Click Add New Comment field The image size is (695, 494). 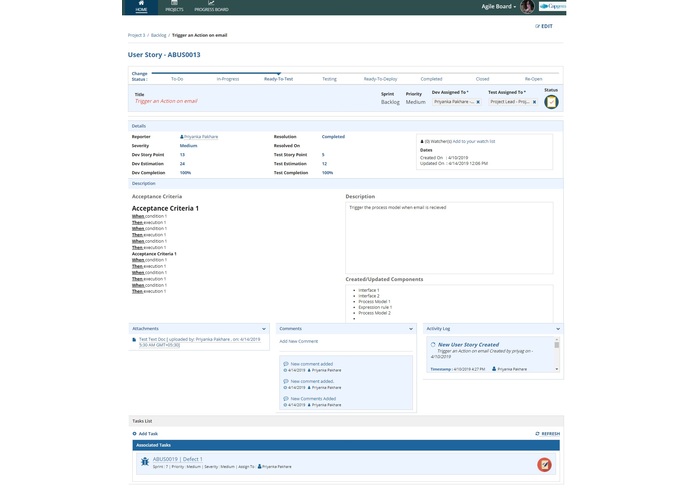tap(346, 342)
